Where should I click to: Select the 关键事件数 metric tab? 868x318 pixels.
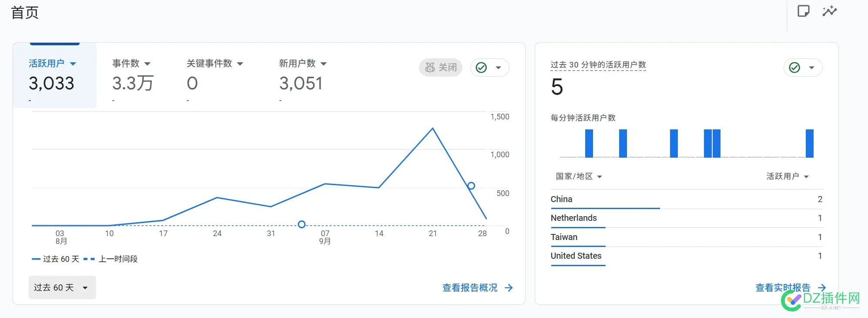tap(215, 75)
